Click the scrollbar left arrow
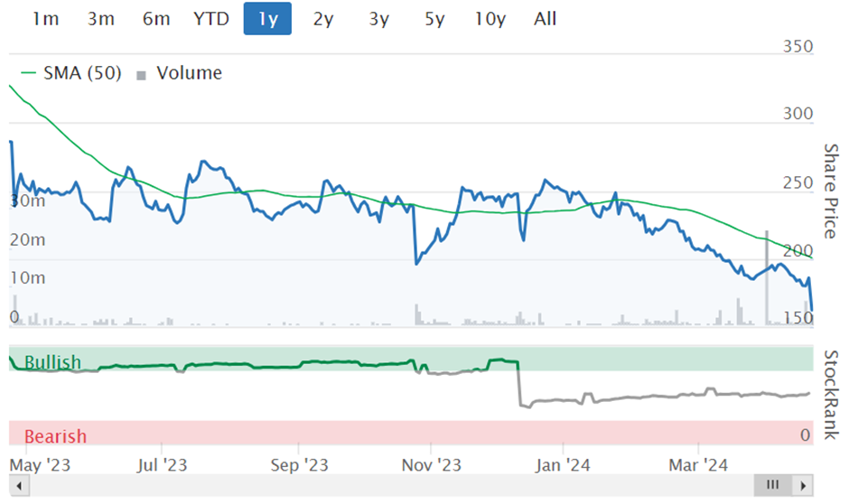The width and height of the screenshot is (849, 504). [x=19, y=485]
